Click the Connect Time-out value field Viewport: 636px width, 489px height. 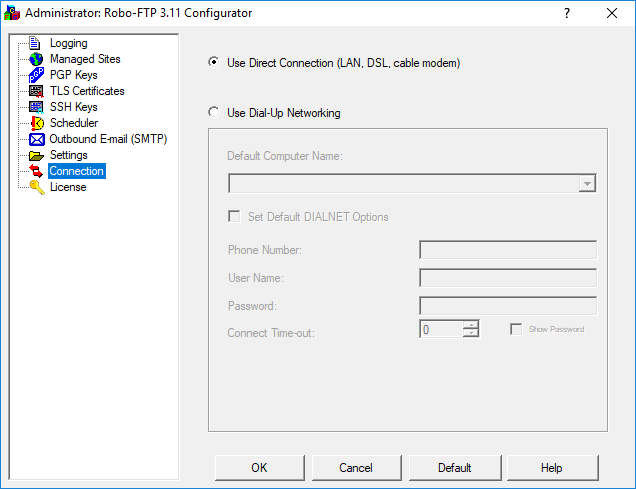click(x=441, y=329)
